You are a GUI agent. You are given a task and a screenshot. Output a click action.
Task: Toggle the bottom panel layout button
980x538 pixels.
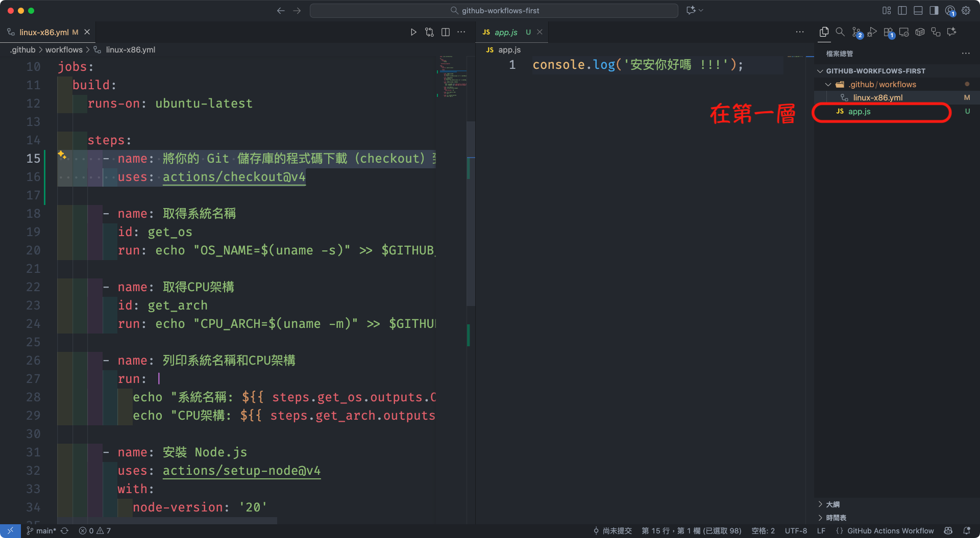918,11
